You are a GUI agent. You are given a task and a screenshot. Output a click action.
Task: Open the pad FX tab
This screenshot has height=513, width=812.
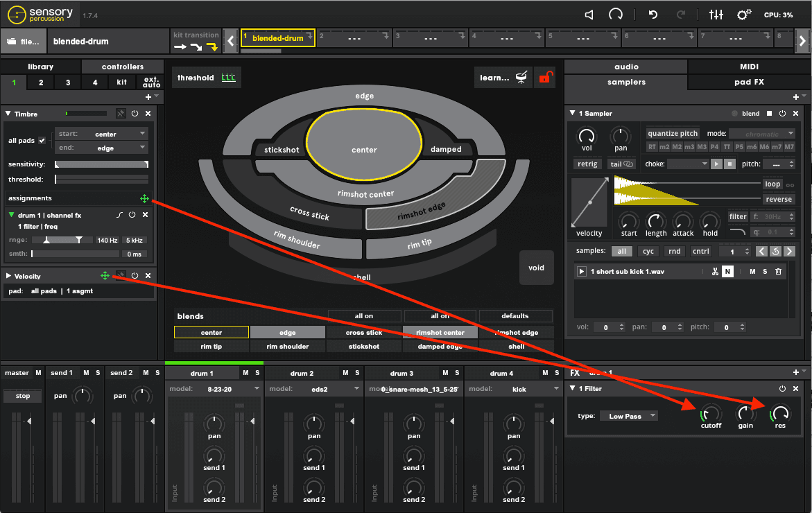pyautogui.click(x=749, y=81)
